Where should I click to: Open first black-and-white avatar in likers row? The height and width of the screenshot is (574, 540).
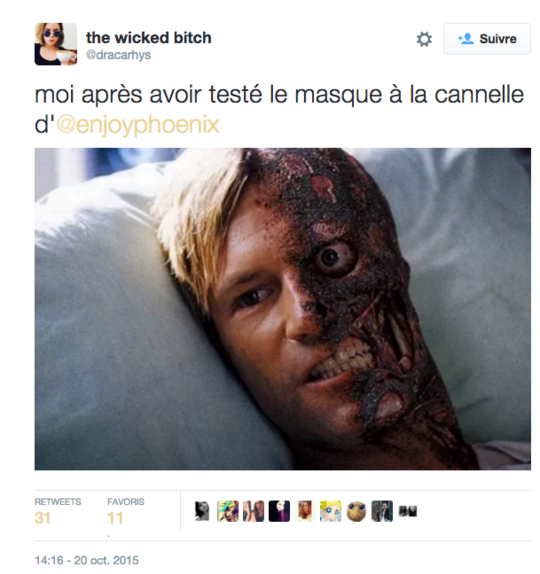pos(202,511)
